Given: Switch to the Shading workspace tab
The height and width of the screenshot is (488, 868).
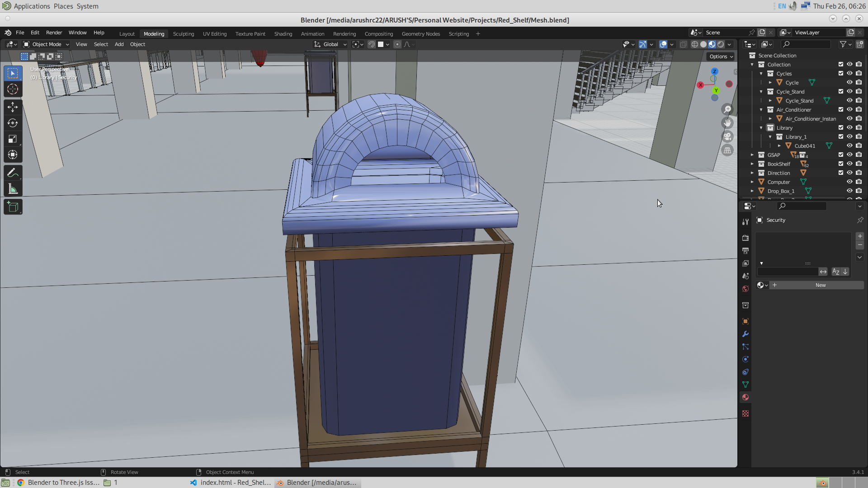Looking at the screenshot, I should point(283,33).
